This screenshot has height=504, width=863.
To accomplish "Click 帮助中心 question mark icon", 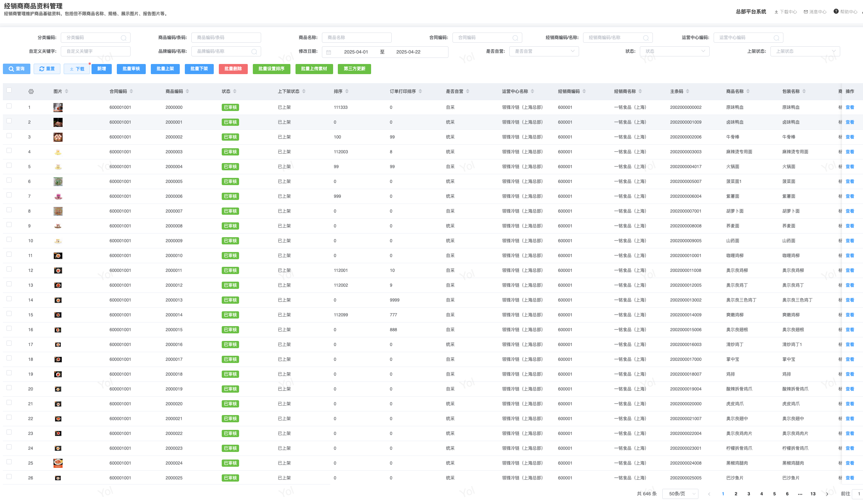I will point(836,12).
